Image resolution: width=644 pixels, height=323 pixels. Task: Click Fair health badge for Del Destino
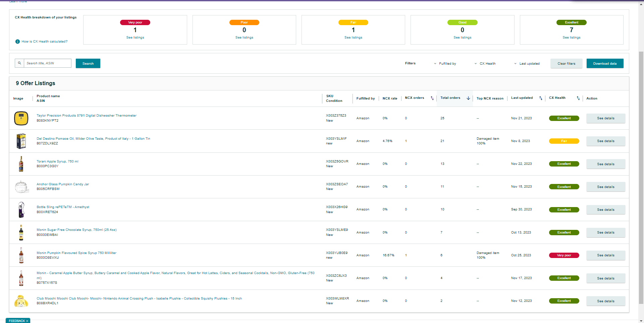point(564,141)
